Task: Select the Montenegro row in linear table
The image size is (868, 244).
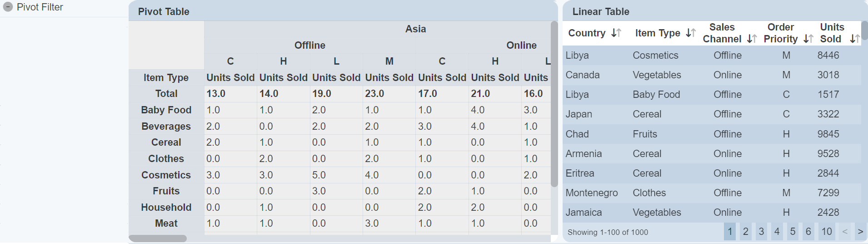Action: 591,193
